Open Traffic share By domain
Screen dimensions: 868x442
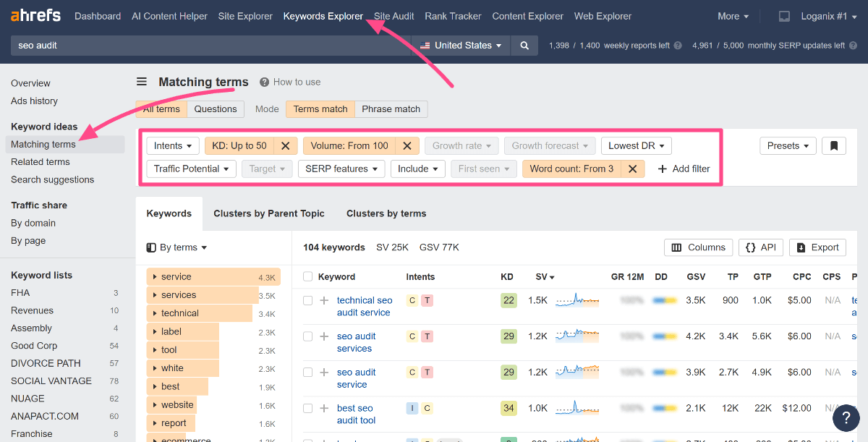point(33,223)
